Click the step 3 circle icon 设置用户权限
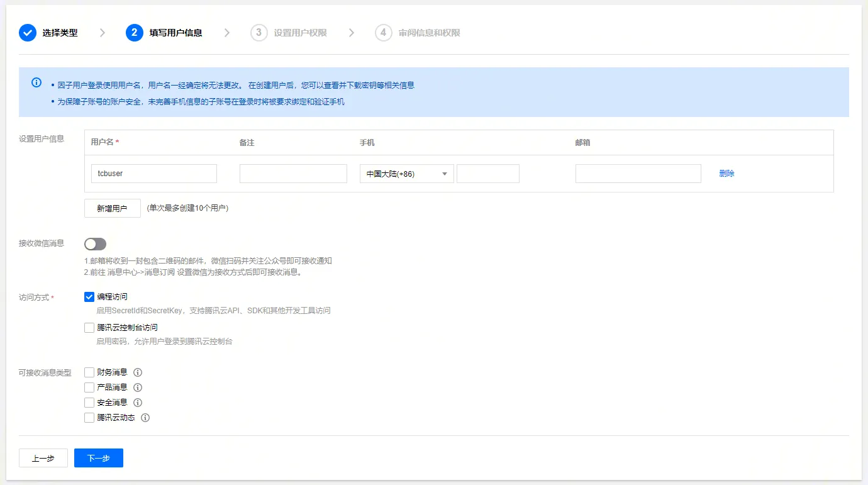 coord(259,33)
